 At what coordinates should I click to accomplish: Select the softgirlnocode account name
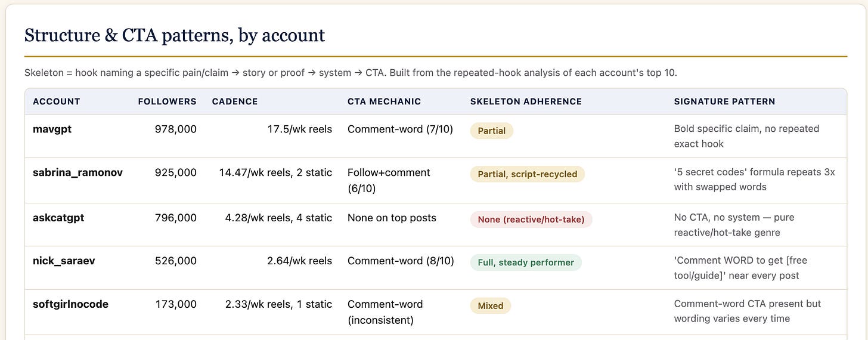(x=70, y=304)
